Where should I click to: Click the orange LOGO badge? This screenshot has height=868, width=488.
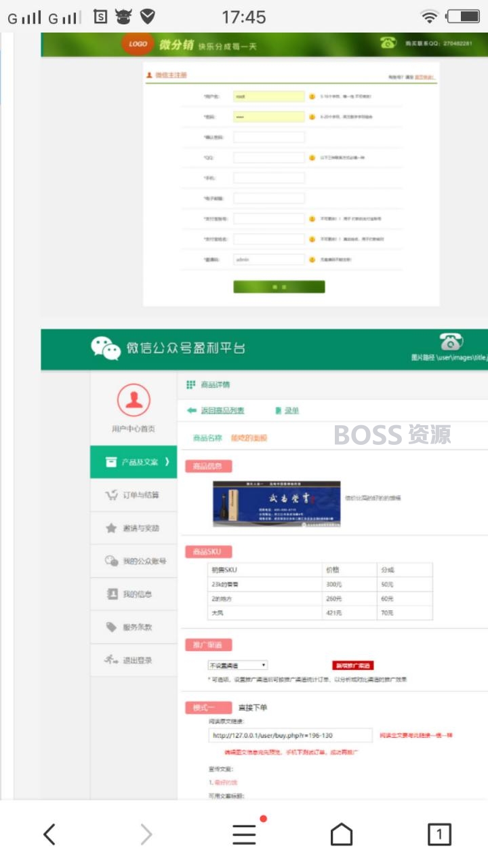point(138,44)
